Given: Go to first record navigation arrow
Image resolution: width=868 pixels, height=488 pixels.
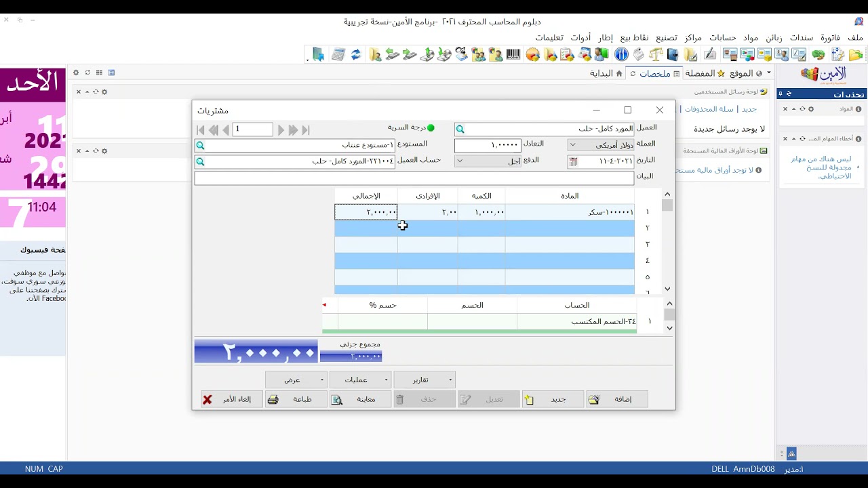Looking at the screenshot, I should (201, 130).
